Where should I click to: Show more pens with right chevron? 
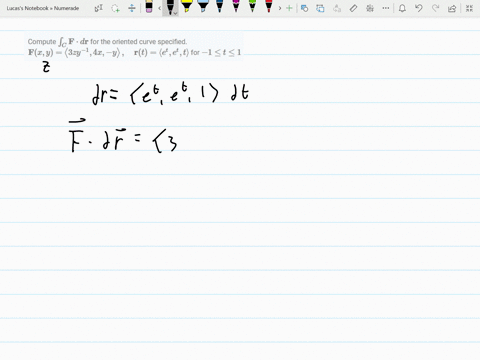tap(280, 8)
